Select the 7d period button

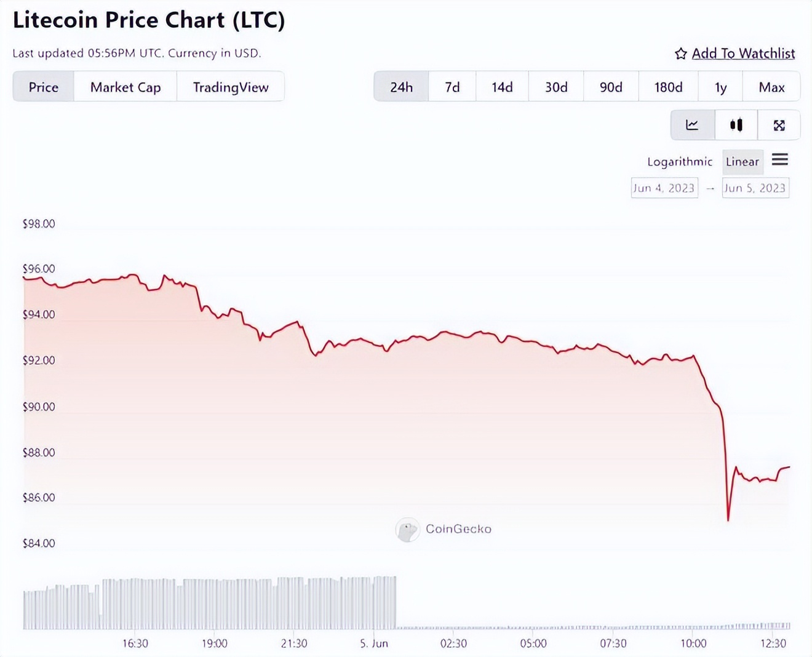[x=452, y=87]
